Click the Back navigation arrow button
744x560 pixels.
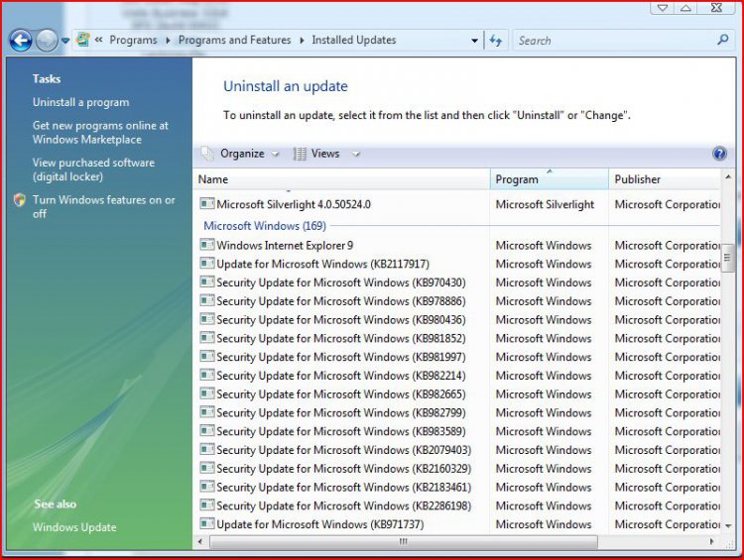tap(21, 41)
